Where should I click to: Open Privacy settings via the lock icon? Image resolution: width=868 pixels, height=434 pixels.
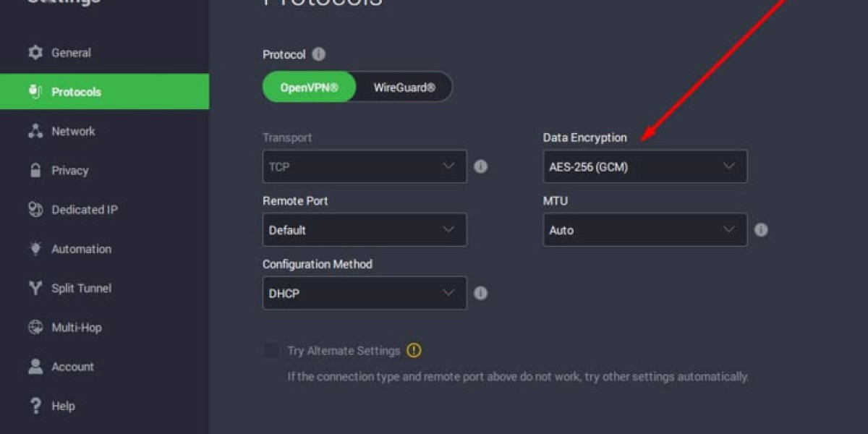click(34, 170)
